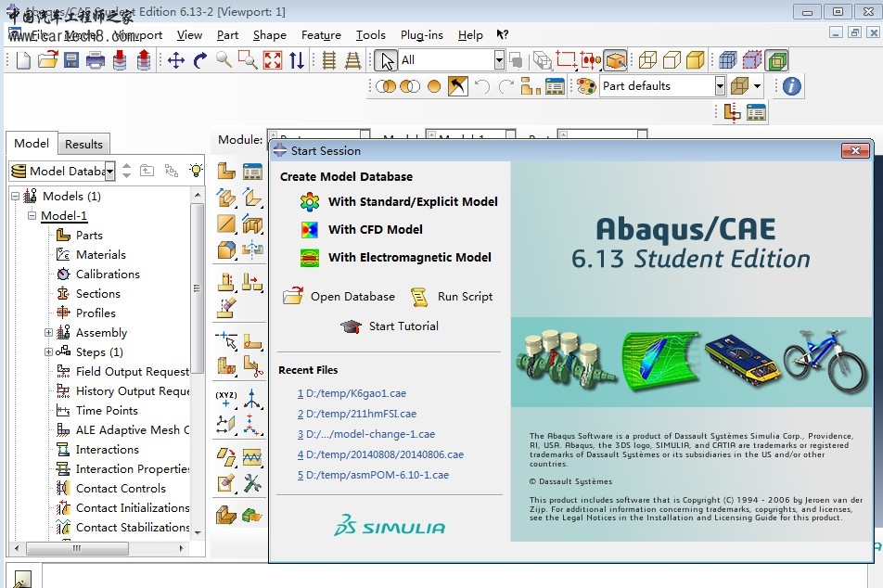
Task: Create database With Standard/Explicit Model
Action: point(399,201)
